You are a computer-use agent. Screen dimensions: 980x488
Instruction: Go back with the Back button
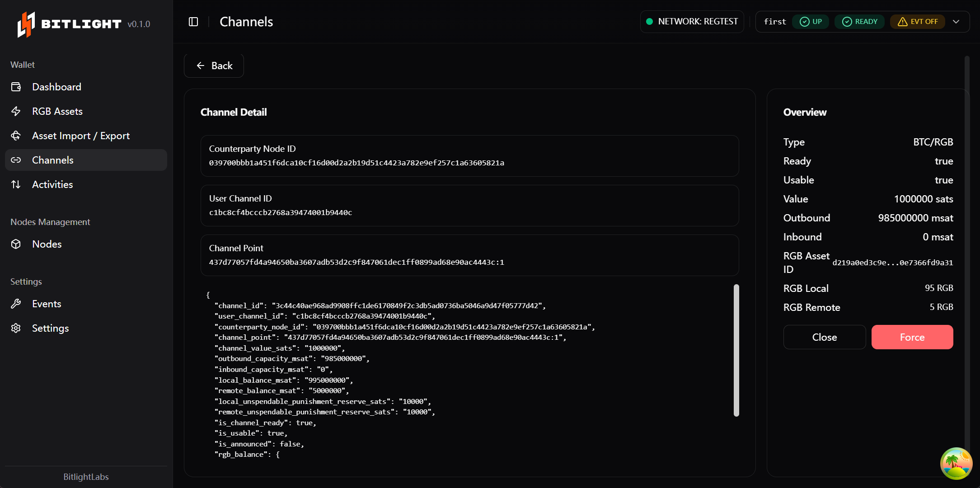[214, 66]
